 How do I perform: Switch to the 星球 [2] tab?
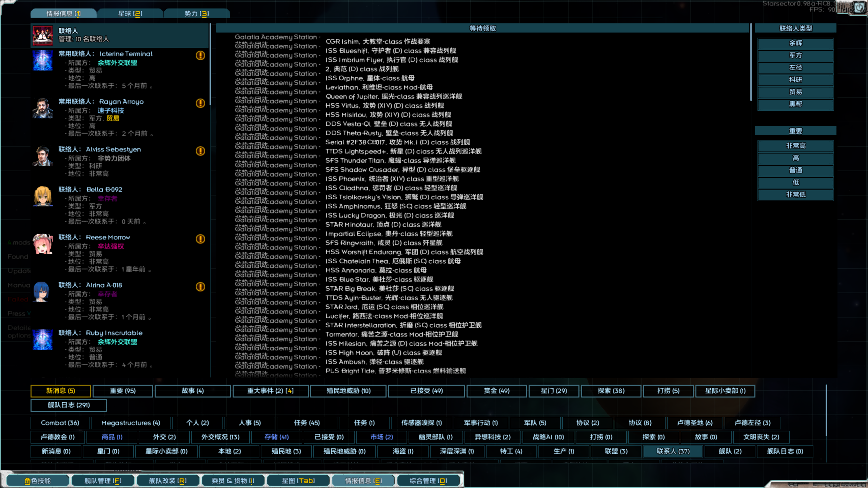point(130,14)
